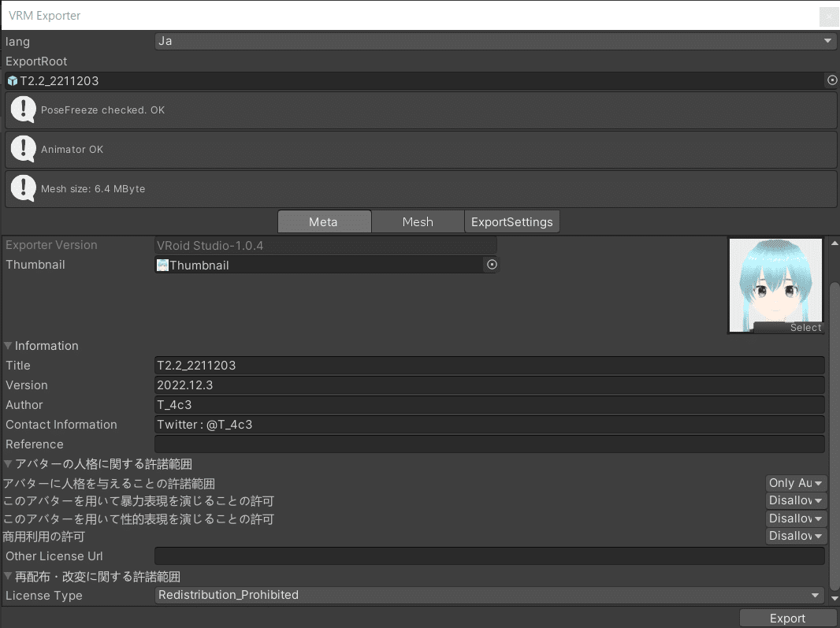Image resolution: width=840 pixels, height=628 pixels.
Task: Collapse the avatar personality permission section
Action: [7, 464]
